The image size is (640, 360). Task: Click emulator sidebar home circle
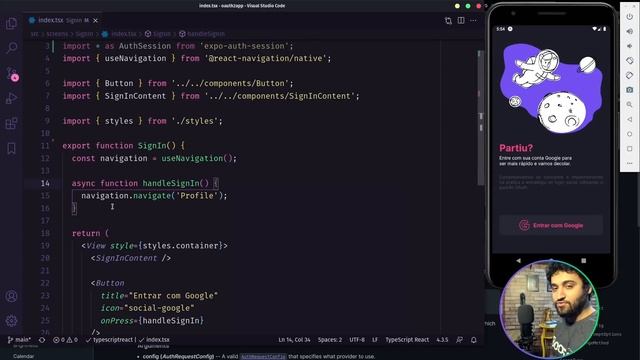click(x=629, y=134)
